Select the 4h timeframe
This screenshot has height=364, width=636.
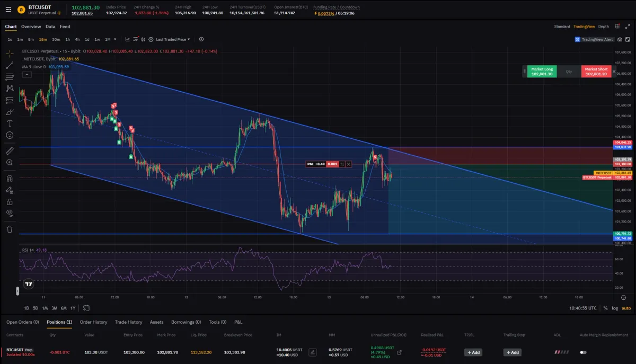tap(77, 39)
